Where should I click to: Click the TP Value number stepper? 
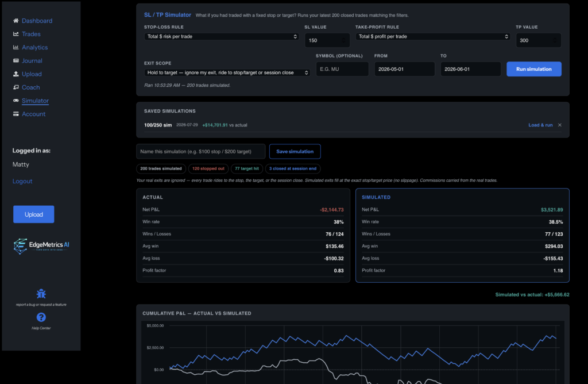(x=555, y=40)
